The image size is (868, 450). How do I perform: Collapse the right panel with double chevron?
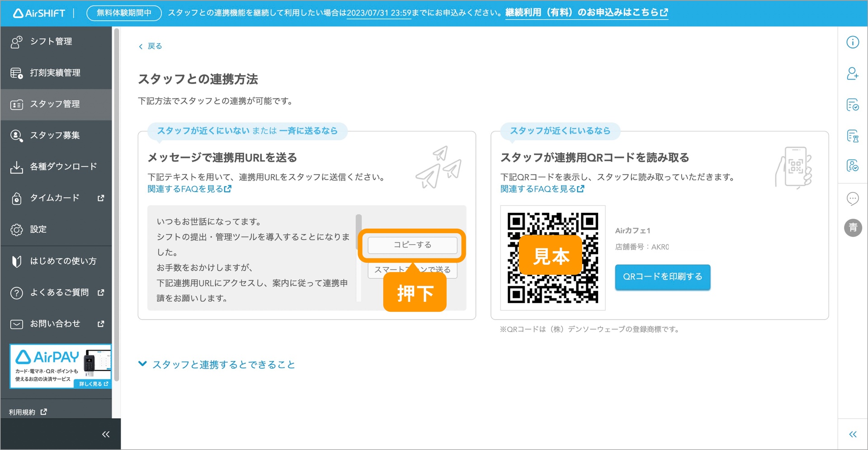pos(853,434)
